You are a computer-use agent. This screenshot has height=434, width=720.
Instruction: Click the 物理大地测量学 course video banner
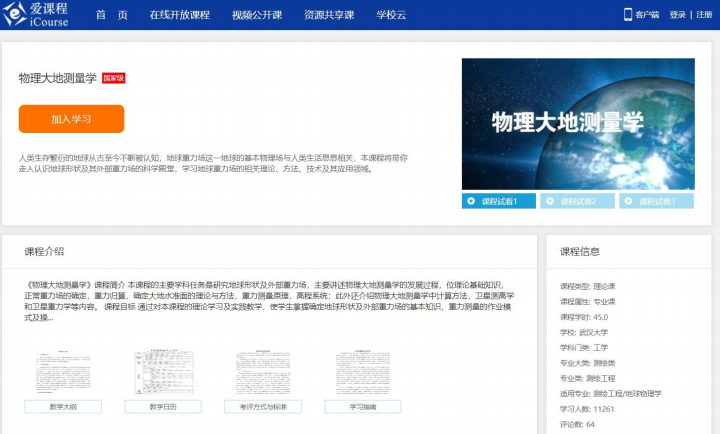pyautogui.click(x=578, y=123)
